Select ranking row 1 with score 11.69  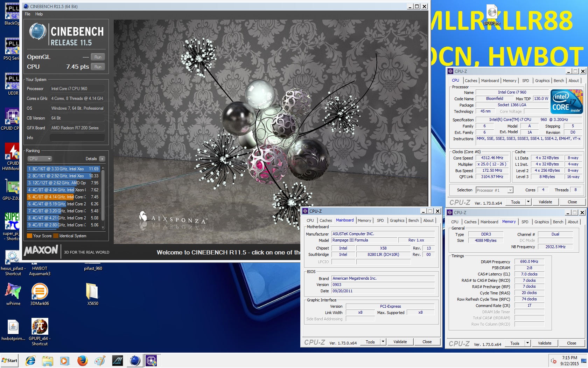(x=64, y=169)
